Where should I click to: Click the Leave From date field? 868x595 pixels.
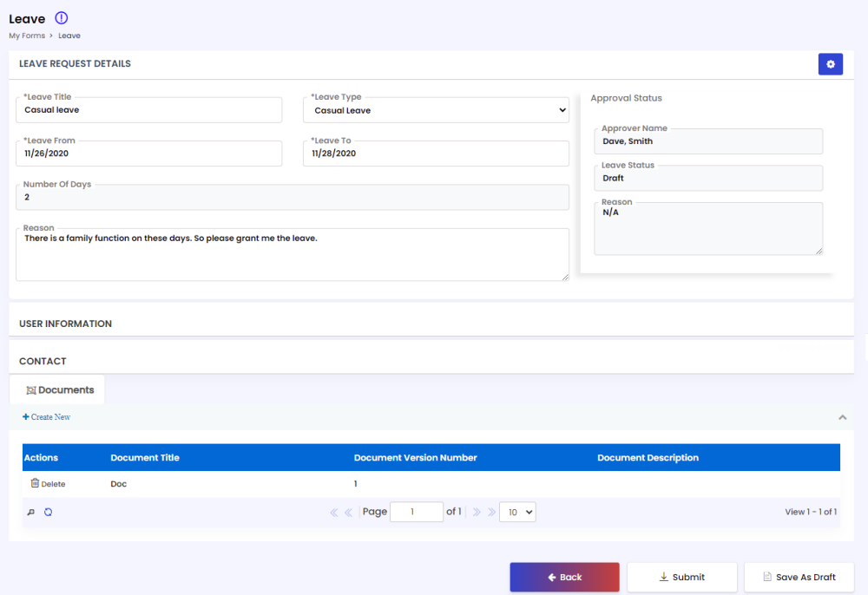pyautogui.click(x=148, y=154)
